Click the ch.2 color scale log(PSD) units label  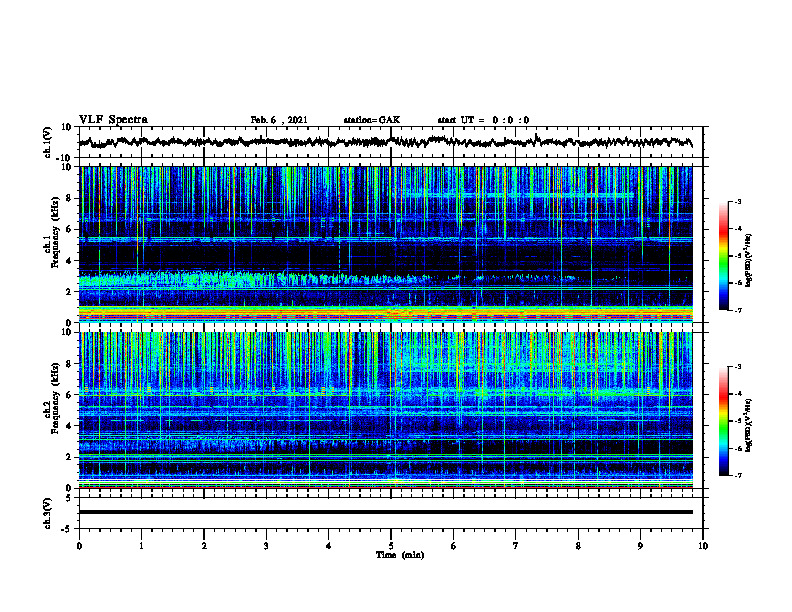pos(749,424)
